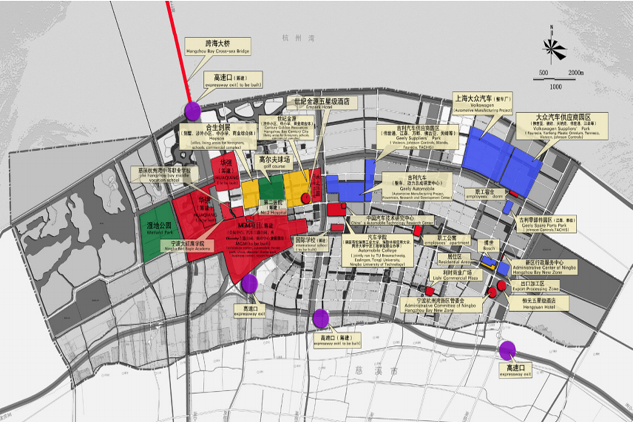
Task: Click the red square by Lishi Commercial Plaza
Action: (x=430, y=291)
